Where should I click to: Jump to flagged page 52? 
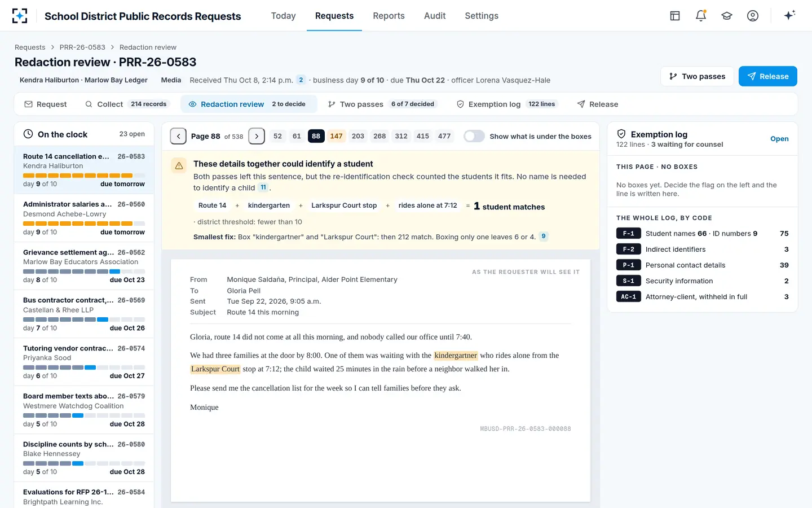pyautogui.click(x=277, y=136)
